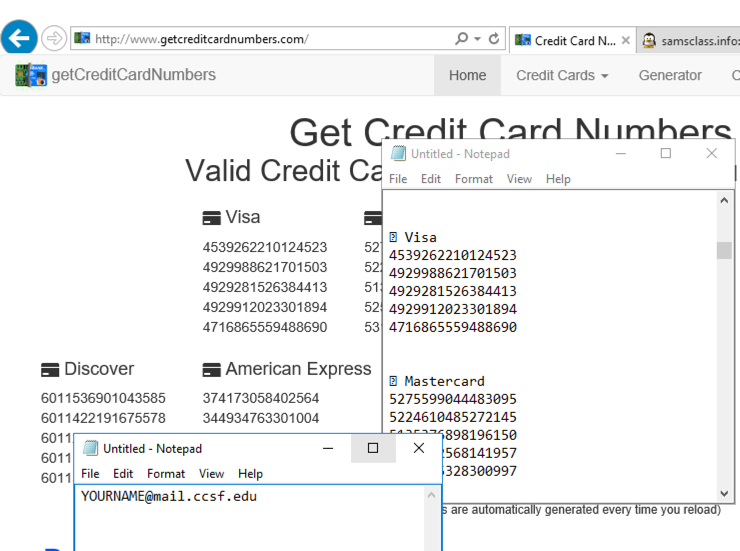The width and height of the screenshot is (740, 551).
Task: Click 4716865559488690 in the Notepad text
Action: 453,327
